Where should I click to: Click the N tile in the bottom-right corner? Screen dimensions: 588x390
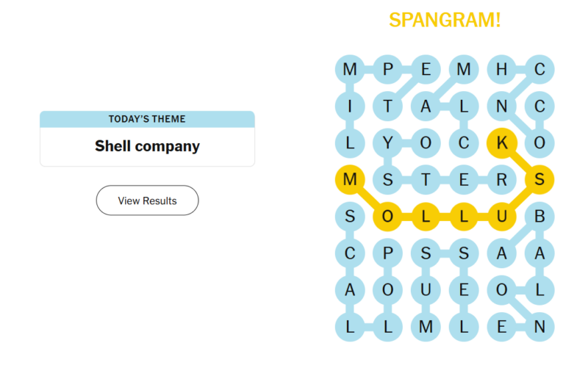tap(539, 327)
